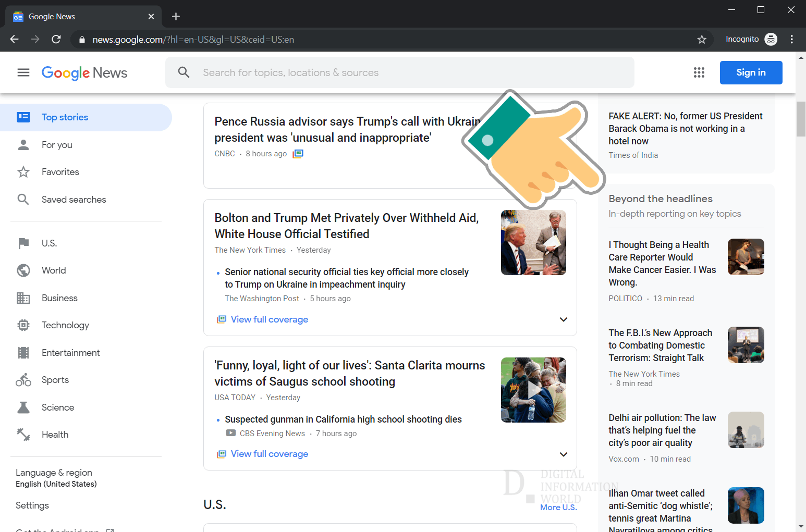806x532 pixels.
Task: Click the Technology chip icon
Action: pos(23,325)
